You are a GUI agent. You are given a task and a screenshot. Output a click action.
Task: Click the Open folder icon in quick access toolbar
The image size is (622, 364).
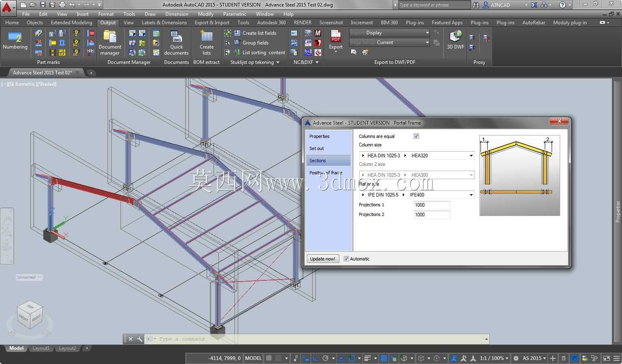(x=33, y=5)
